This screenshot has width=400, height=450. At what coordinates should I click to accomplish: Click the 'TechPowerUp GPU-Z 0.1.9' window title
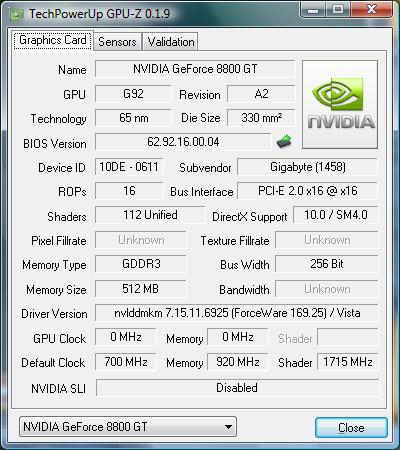tap(99, 14)
